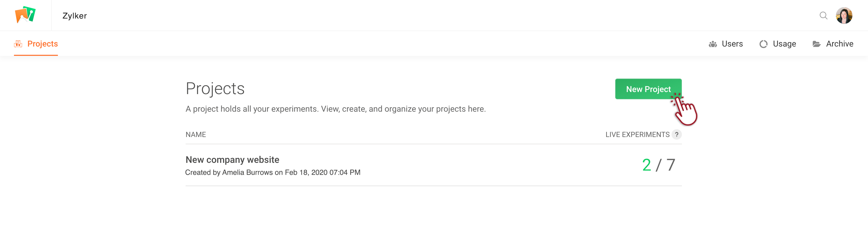
Task: Open the Archive section
Action: pyautogui.click(x=839, y=44)
